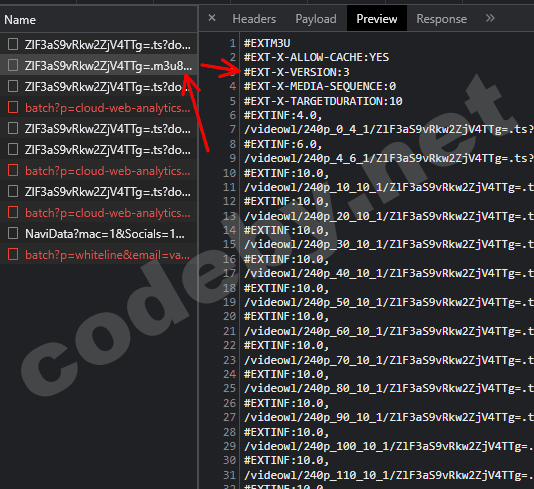Click the /videowl/240p_20_10_1 segment path
Screen dimensions: 534x489
pyautogui.click(x=389, y=216)
